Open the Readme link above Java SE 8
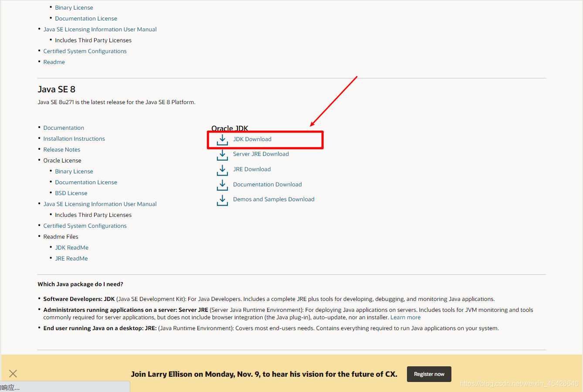583x392 pixels. (54, 62)
